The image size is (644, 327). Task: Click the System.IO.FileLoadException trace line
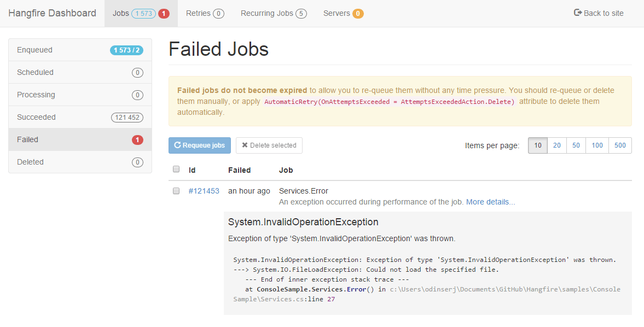pyautogui.click(x=366, y=270)
